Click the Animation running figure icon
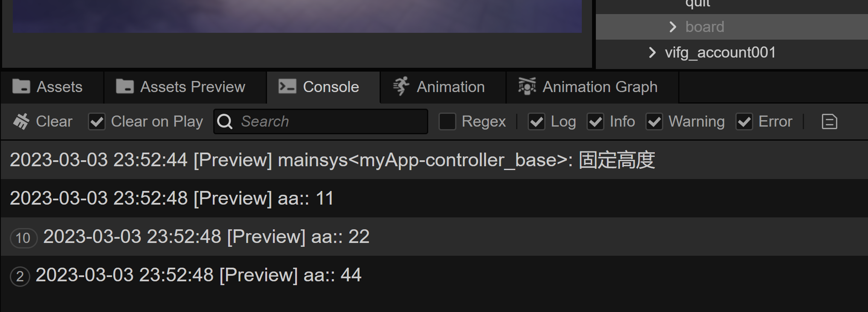The image size is (868, 312). pos(401,87)
